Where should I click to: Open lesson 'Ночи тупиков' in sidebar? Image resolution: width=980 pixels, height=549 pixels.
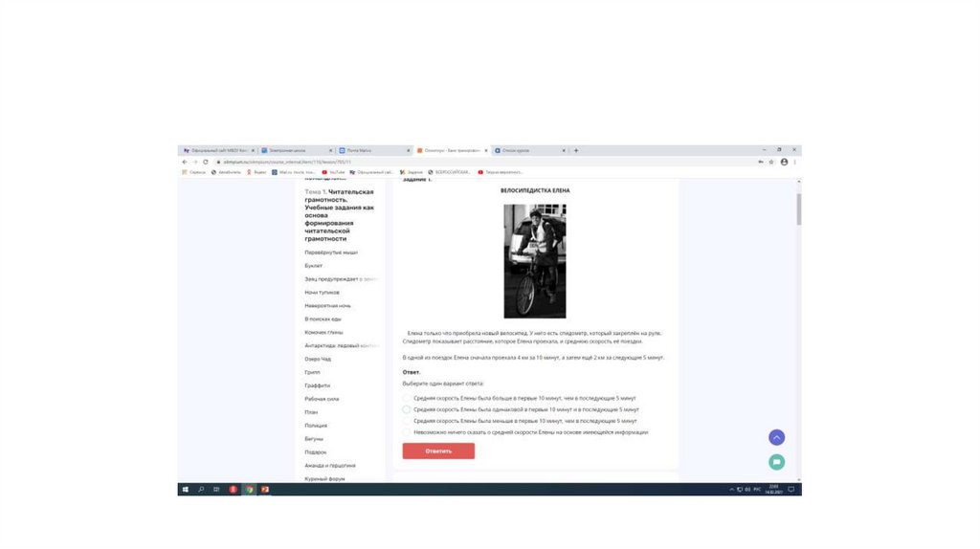[x=322, y=293]
